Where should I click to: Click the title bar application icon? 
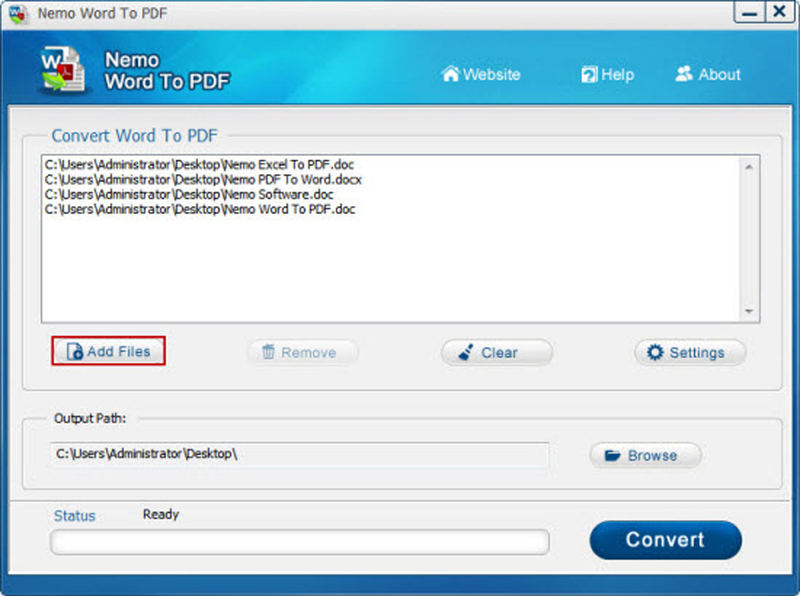(18, 13)
